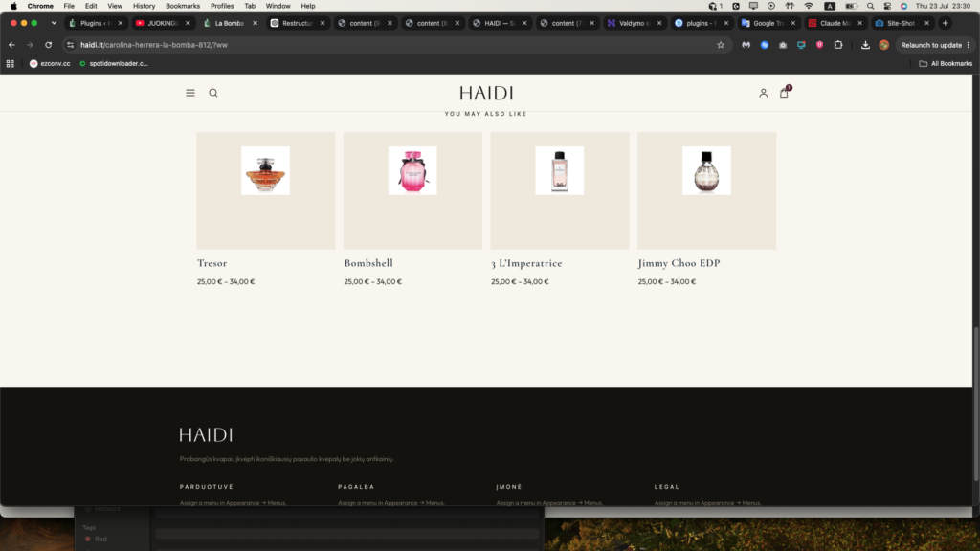
Task: Open the Chrome menu in menu bar
Action: pos(40,6)
